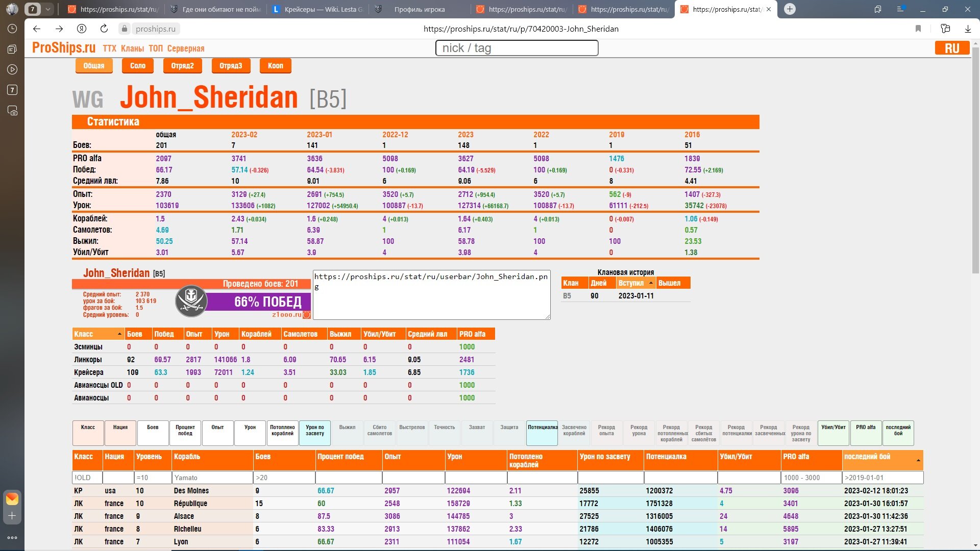
Task: Open the browser main menu icon
Action: click(x=900, y=9)
